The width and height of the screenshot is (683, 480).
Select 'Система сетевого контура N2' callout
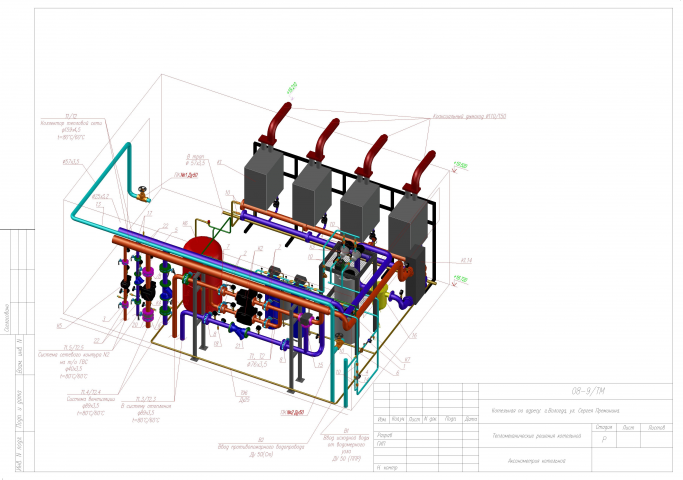click(x=74, y=355)
